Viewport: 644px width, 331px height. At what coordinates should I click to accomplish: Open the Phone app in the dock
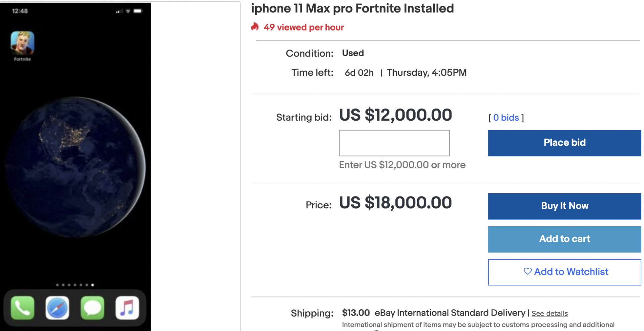[22, 308]
